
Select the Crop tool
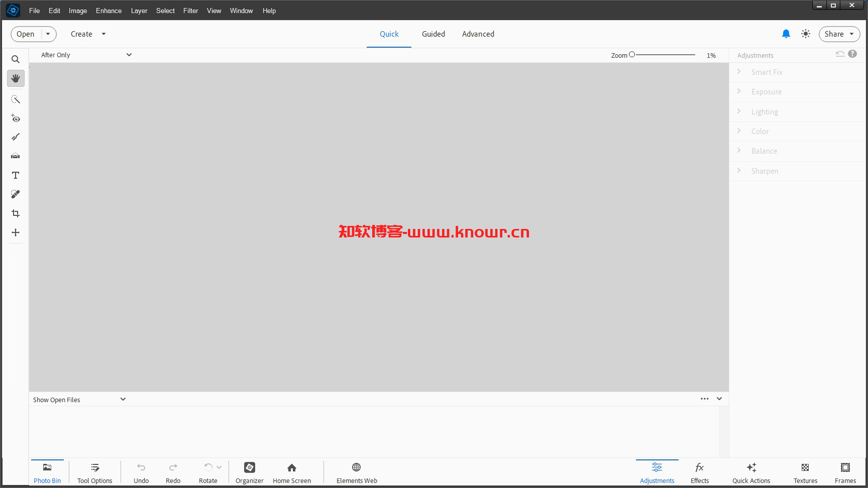[x=16, y=213]
